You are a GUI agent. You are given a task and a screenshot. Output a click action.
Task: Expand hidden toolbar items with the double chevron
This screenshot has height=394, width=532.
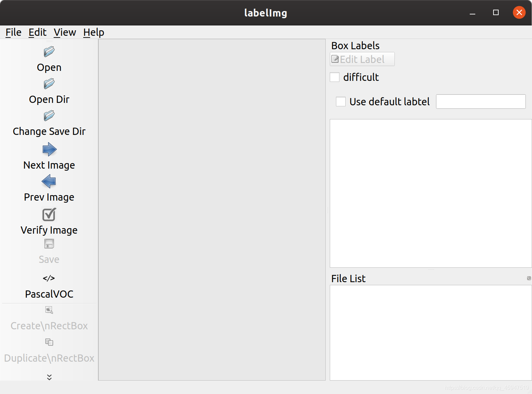[x=49, y=377]
